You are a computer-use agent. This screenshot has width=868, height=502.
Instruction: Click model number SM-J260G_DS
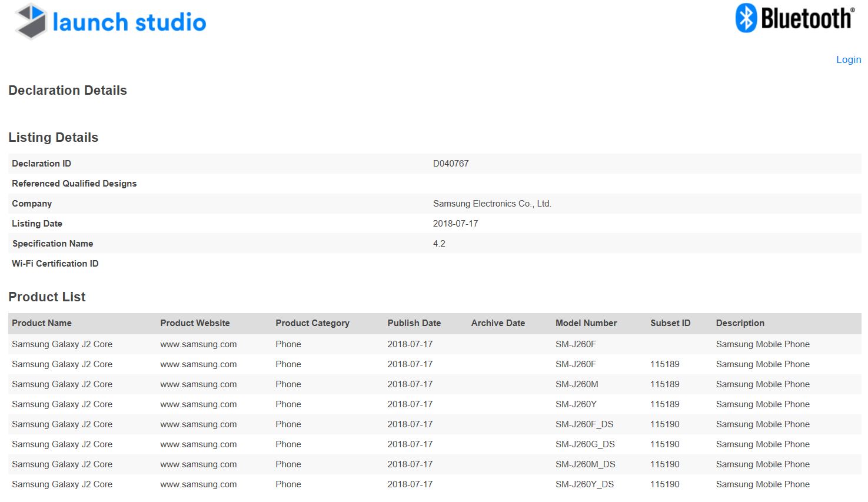(x=585, y=444)
